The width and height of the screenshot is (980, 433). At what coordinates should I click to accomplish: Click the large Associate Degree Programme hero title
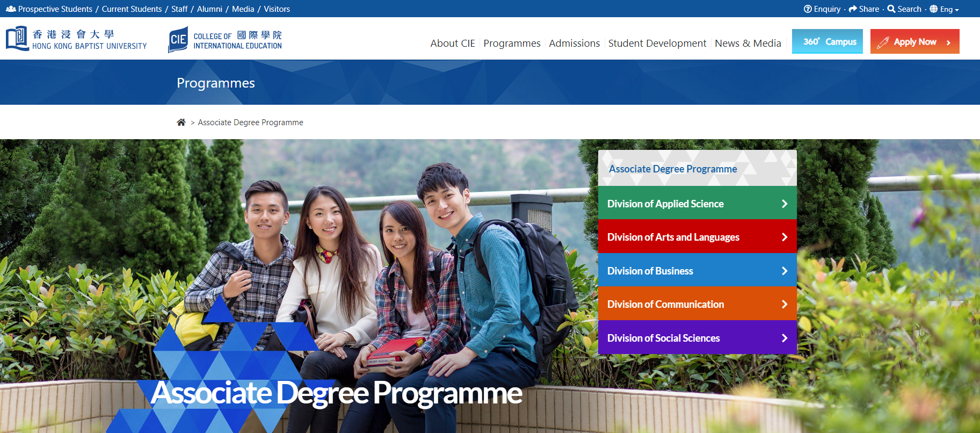tap(336, 394)
